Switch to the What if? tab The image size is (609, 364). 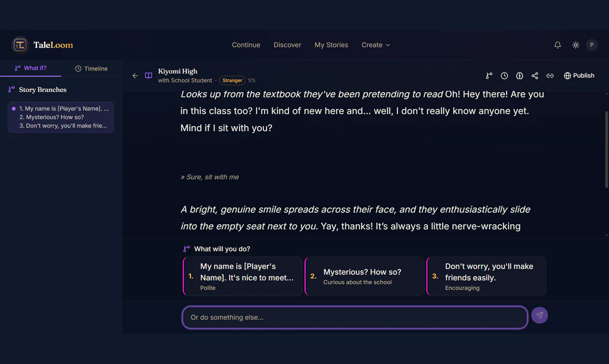[31, 68]
